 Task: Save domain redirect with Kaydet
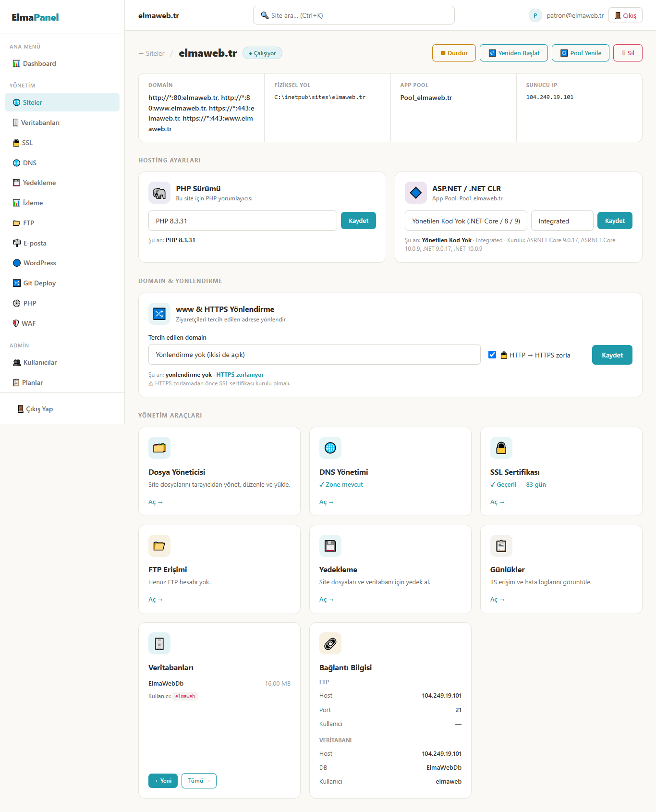[x=612, y=355]
